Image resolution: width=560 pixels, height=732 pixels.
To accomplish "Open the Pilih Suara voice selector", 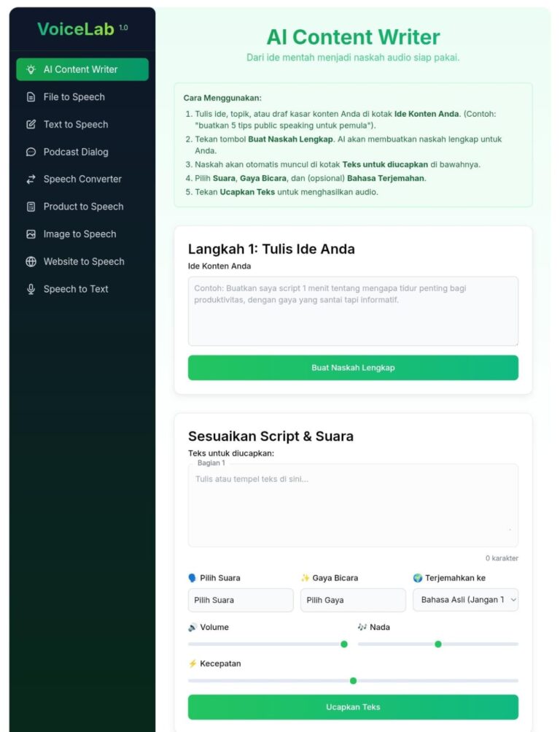I will 240,600.
